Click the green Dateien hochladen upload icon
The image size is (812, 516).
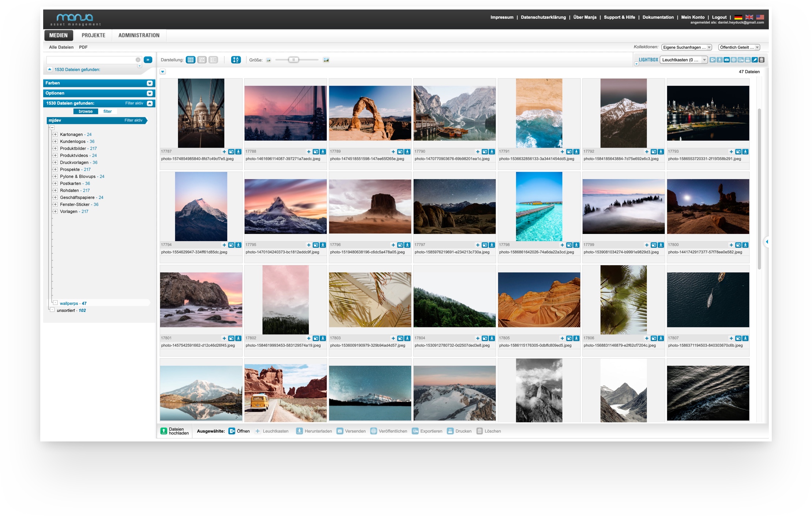pyautogui.click(x=164, y=431)
